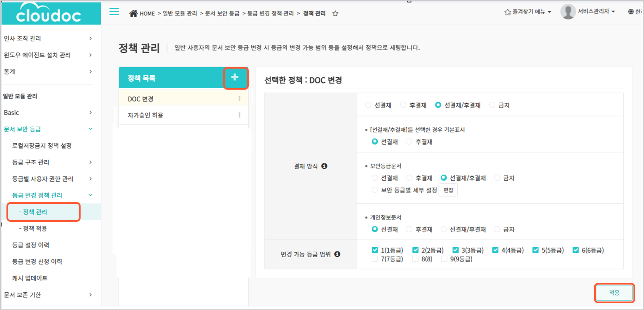Select the 자가승인 허용 policy row
The image size is (644, 310).
point(177,115)
